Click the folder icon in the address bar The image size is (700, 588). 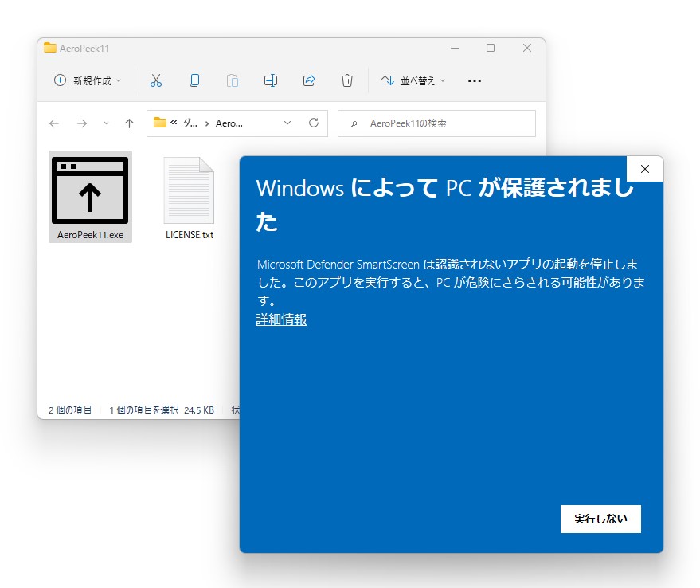pos(159,123)
